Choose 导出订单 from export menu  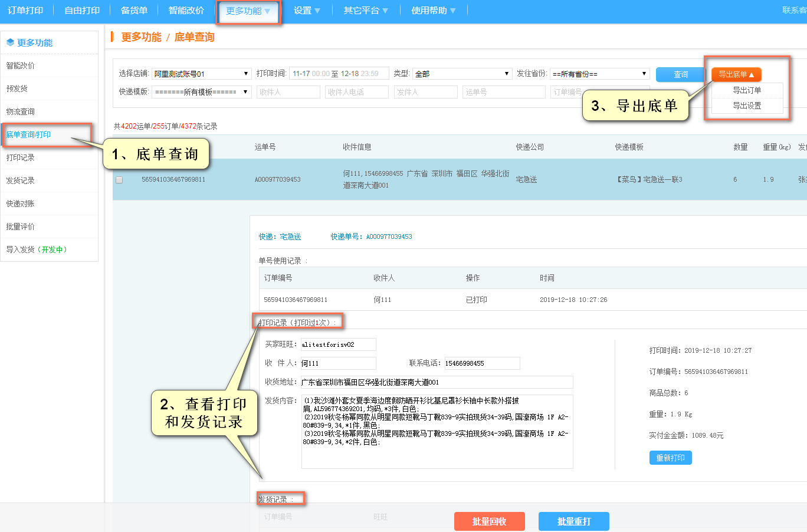pyautogui.click(x=747, y=90)
